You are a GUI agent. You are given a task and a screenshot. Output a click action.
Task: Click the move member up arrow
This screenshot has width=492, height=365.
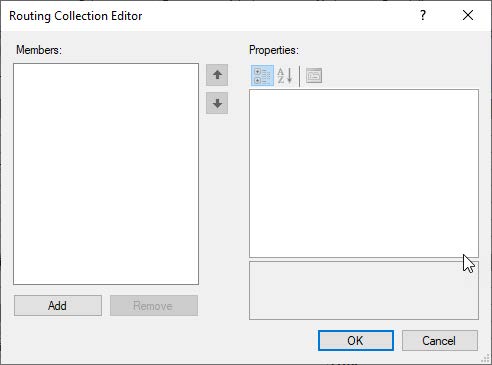[x=217, y=75]
